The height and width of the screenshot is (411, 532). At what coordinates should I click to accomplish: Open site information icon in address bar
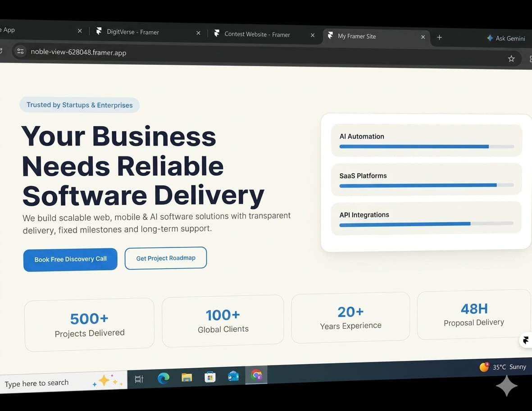coord(20,51)
